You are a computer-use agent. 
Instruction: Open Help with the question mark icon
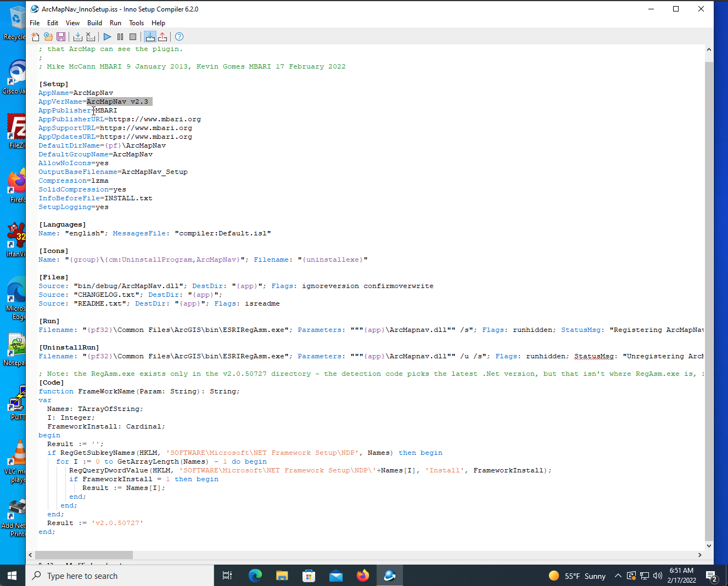(179, 37)
